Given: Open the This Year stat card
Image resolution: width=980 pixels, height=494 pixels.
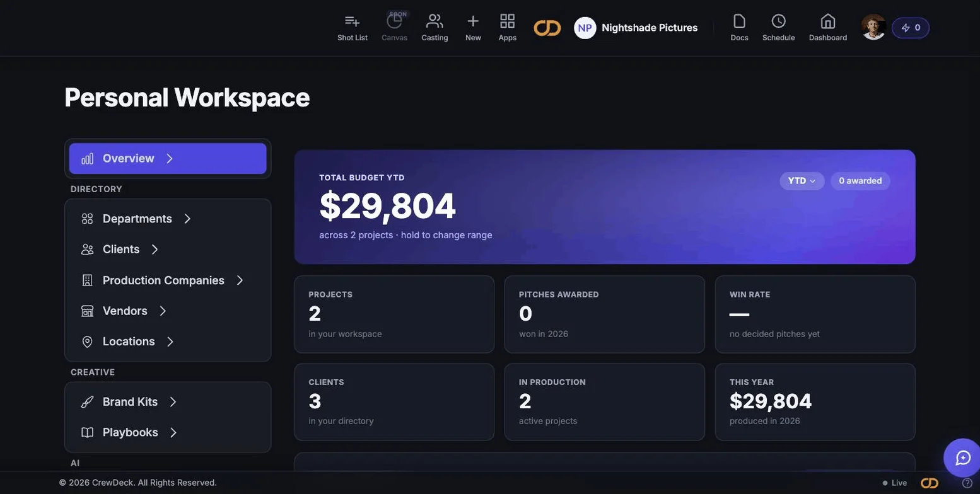Looking at the screenshot, I should coord(815,402).
